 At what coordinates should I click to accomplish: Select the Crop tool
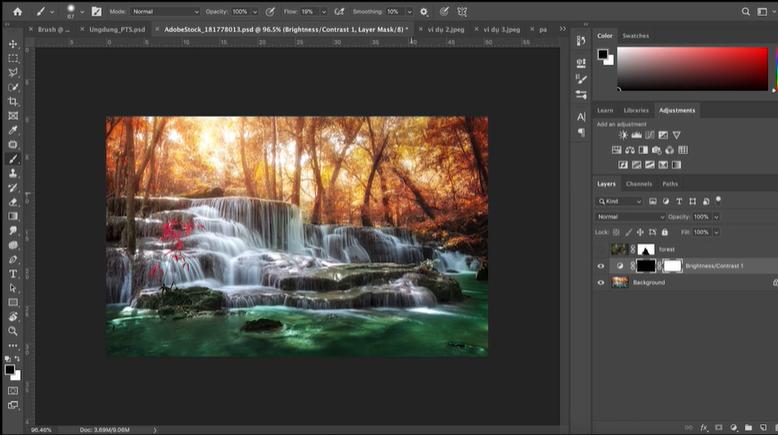click(x=13, y=101)
